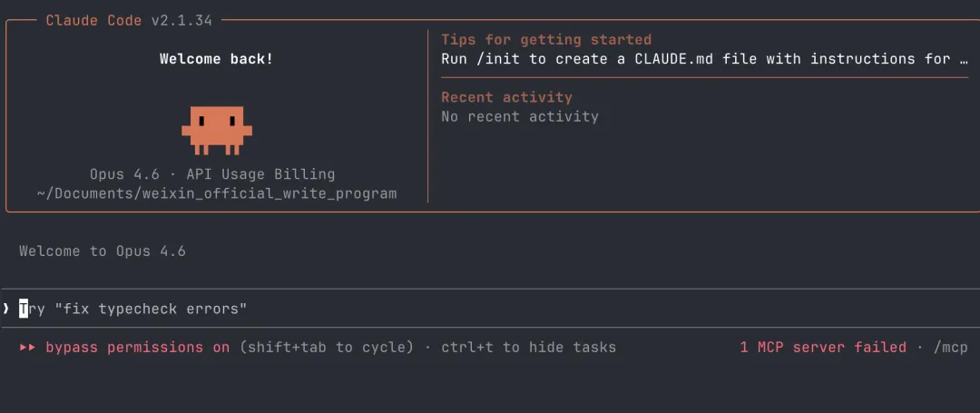The width and height of the screenshot is (980, 413).
Task: Click the "Opus 4.6 · API Usage Billing" line
Action: tap(211, 174)
